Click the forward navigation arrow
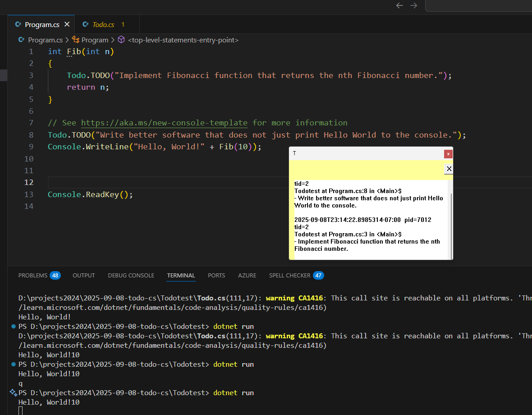The width and height of the screenshot is (532, 415). tap(413, 5)
